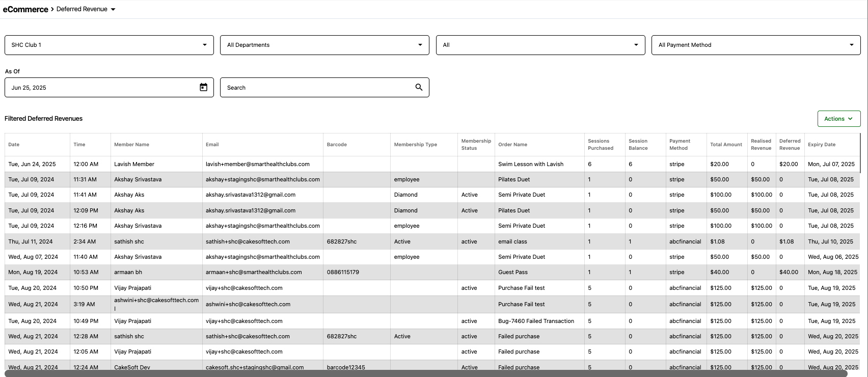Expand the SHC Club 1 dropdown

pos(109,45)
